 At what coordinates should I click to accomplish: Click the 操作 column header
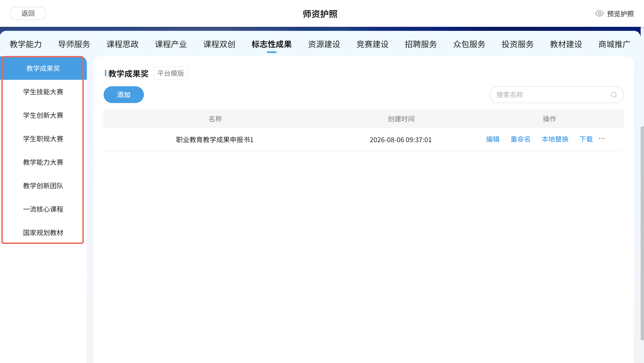[x=550, y=119]
